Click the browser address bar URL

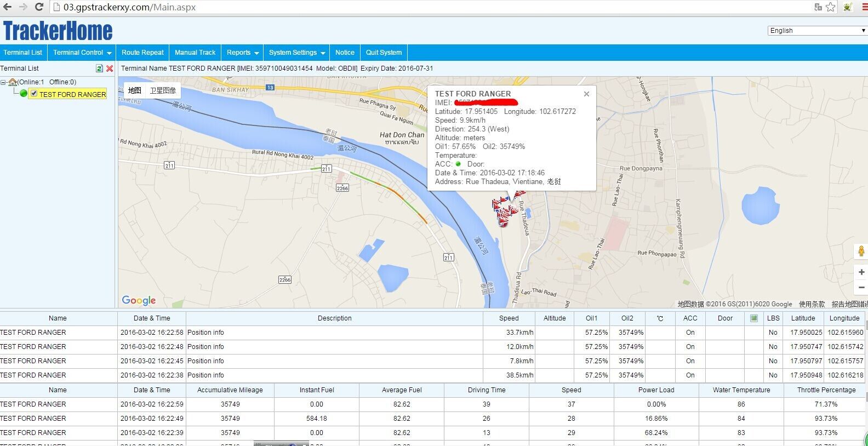tap(129, 7)
